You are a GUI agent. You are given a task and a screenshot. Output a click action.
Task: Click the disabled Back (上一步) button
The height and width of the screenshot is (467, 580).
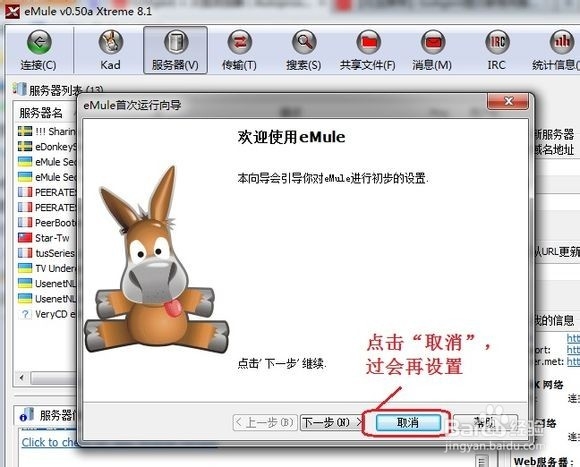pos(265,422)
